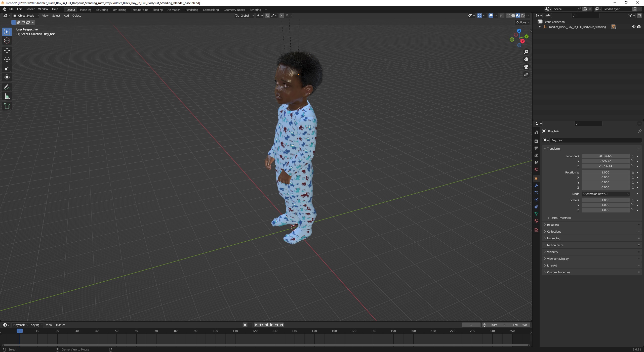The height and width of the screenshot is (352, 644).
Task: Toggle the lock for Location X
Action: point(632,156)
